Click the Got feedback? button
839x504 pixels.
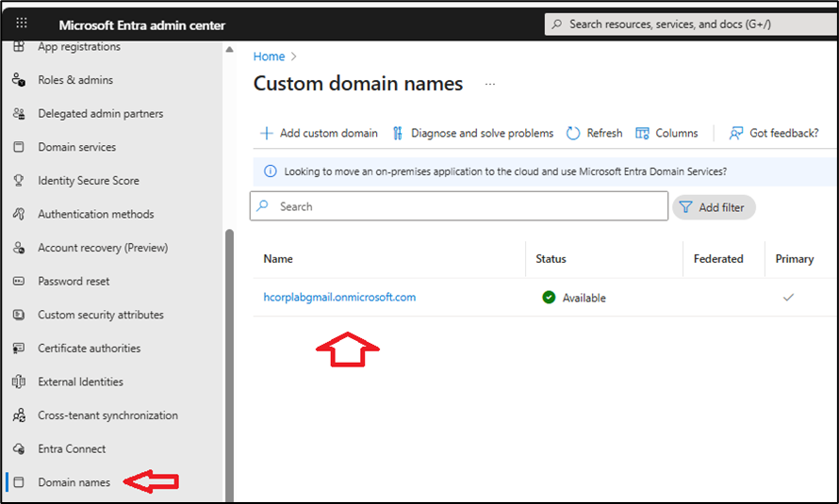click(x=774, y=134)
